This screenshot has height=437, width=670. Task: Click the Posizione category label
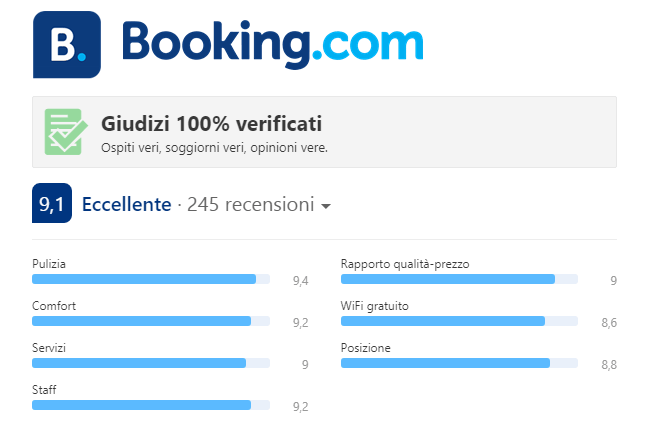pyautogui.click(x=366, y=348)
